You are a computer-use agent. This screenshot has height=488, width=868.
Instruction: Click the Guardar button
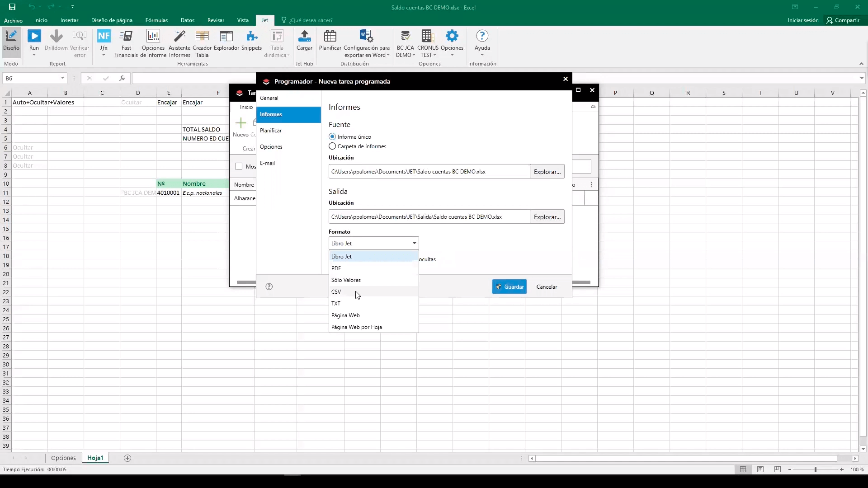pos(509,287)
